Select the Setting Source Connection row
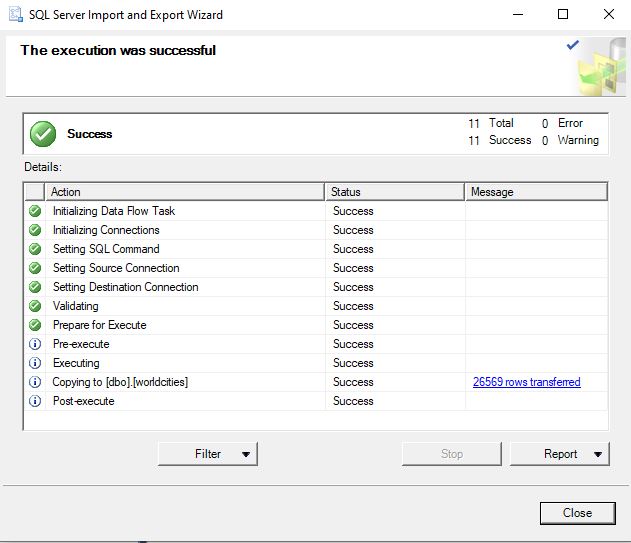 [116, 268]
